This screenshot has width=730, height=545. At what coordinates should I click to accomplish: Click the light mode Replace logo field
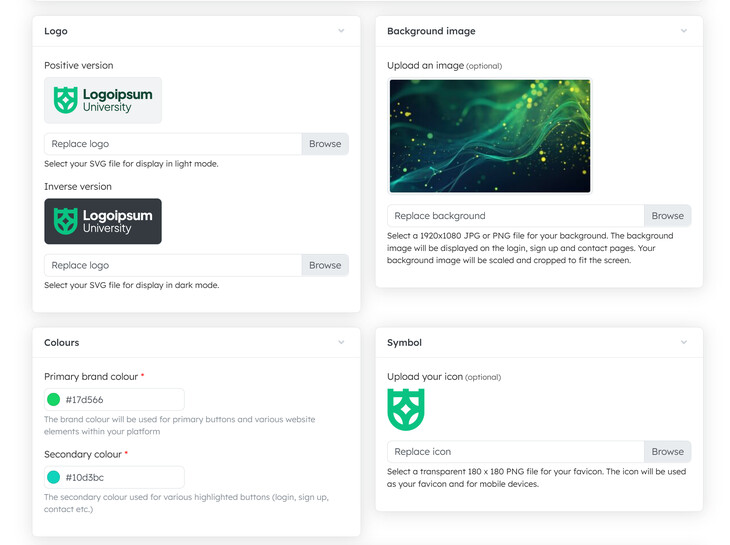tap(172, 144)
